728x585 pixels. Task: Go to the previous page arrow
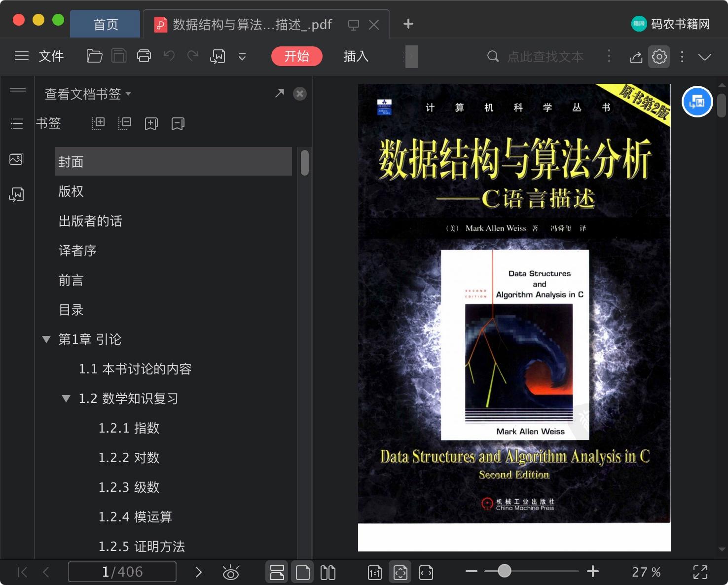[x=46, y=572]
